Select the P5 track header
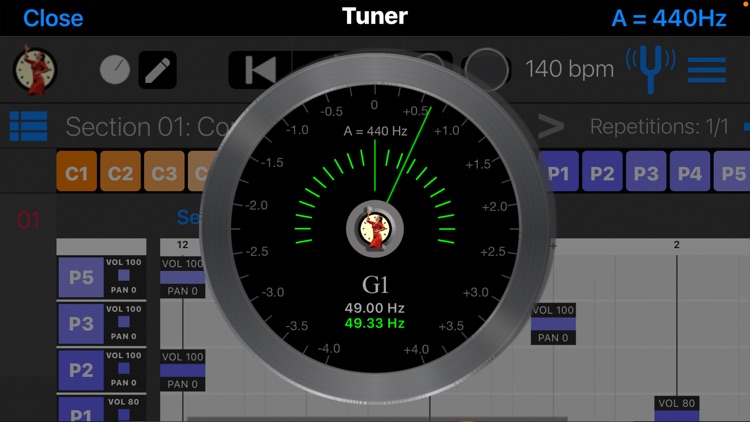 click(x=81, y=278)
